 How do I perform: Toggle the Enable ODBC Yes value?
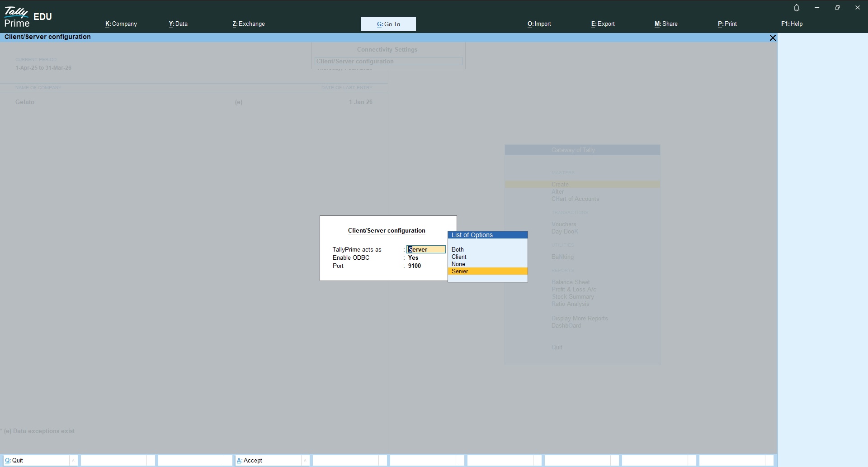[413, 257]
